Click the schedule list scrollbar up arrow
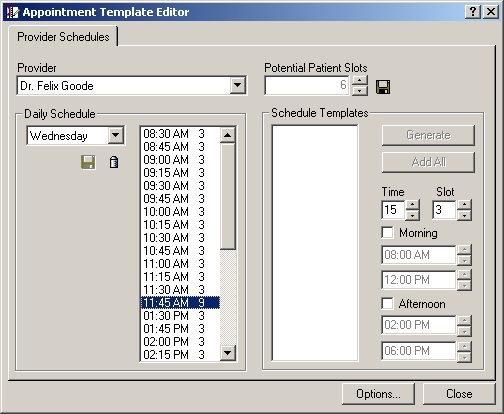The image size is (504, 414). (228, 135)
